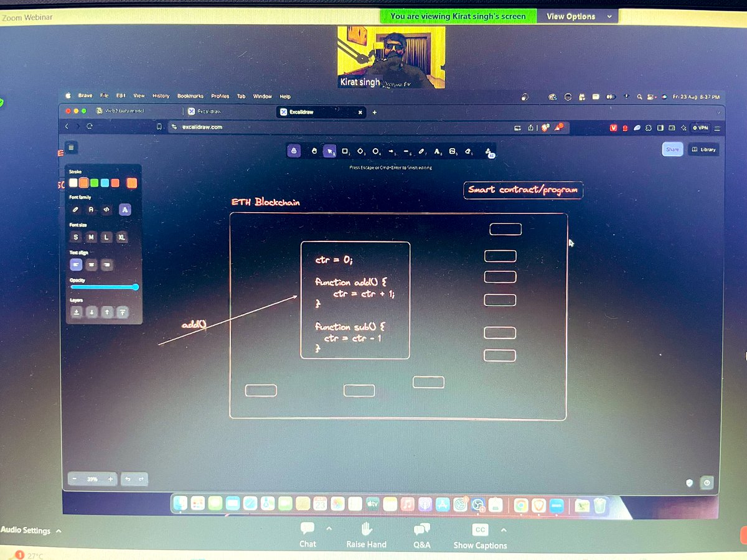Image resolution: width=747 pixels, height=560 pixels.
Task: Choose the normal font family
Action: (91, 210)
